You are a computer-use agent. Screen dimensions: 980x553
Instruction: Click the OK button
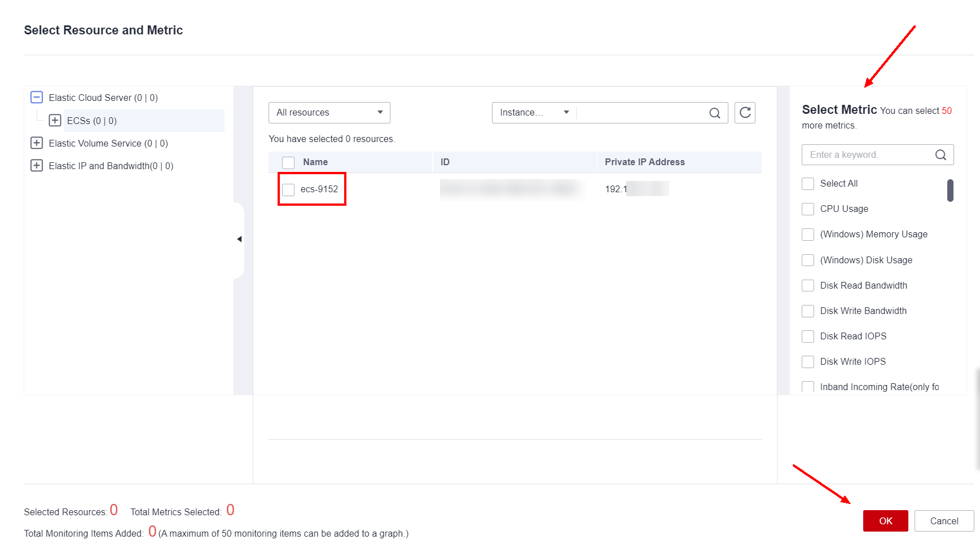[x=885, y=521]
